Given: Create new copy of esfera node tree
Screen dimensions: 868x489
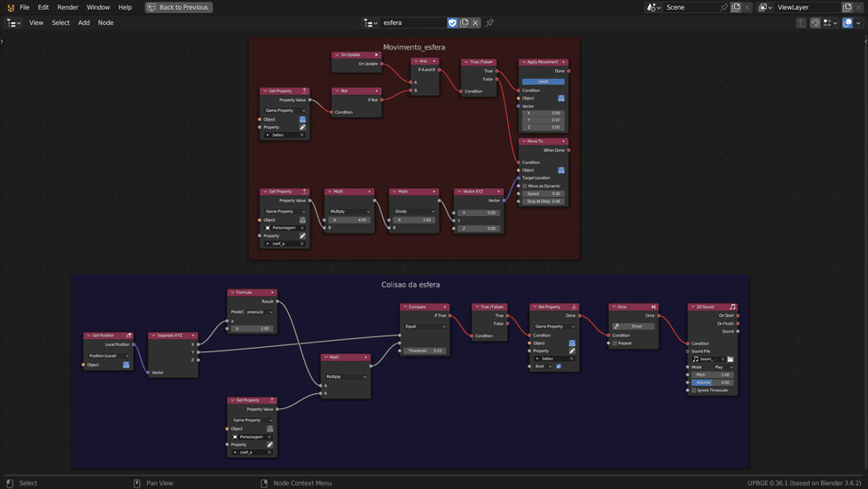Looking at the screenshot, I should pyautogui.click(x=464, y=23).
